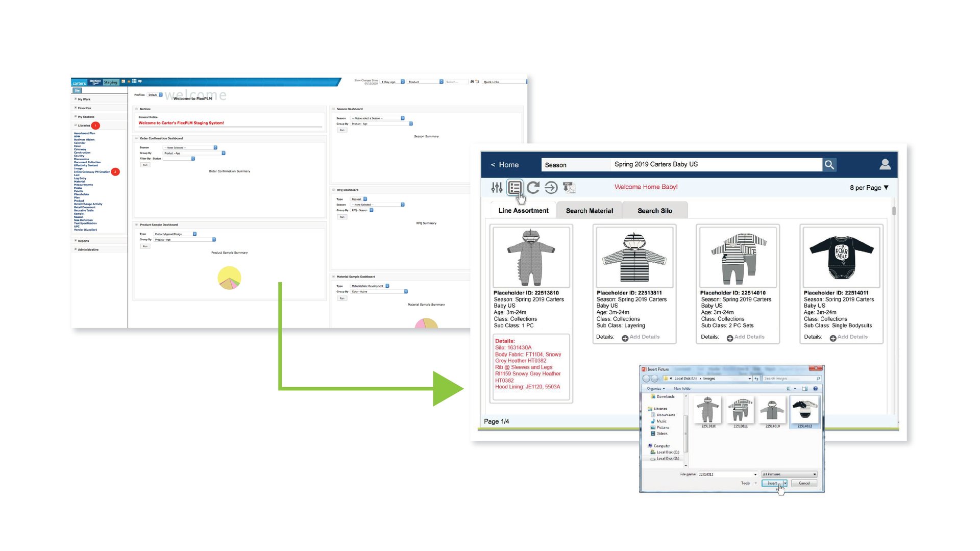Click Add Details link for placeholder 22514011
980x551 pixels.
tap(852, 337)
